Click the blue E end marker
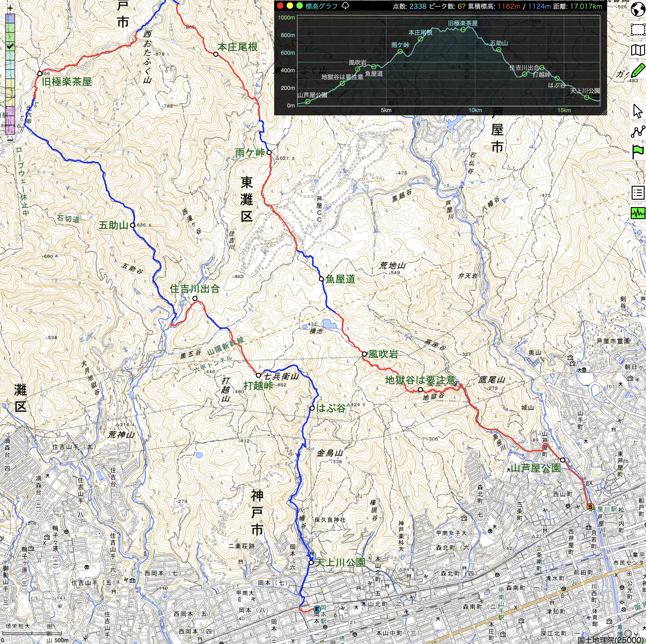 (317, 609)
